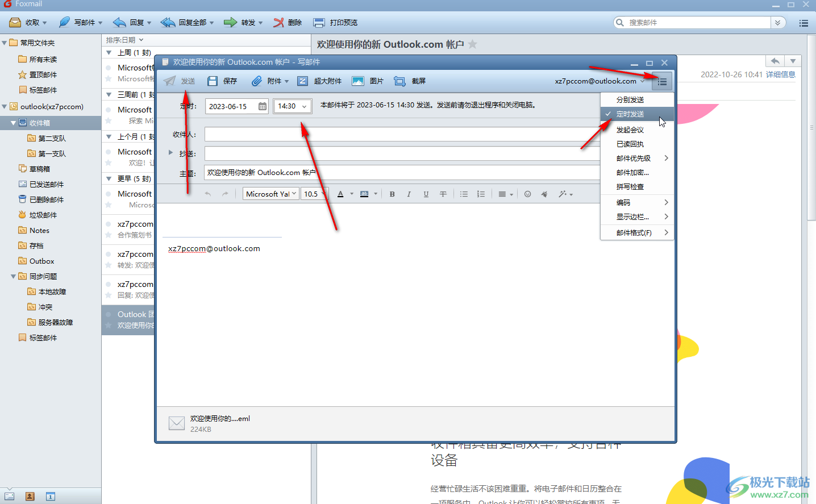Click Undo arrow in editor toolbar
The height and width of the screenshot is (504, 816).
pyautogui.click(x=208, y=194)
